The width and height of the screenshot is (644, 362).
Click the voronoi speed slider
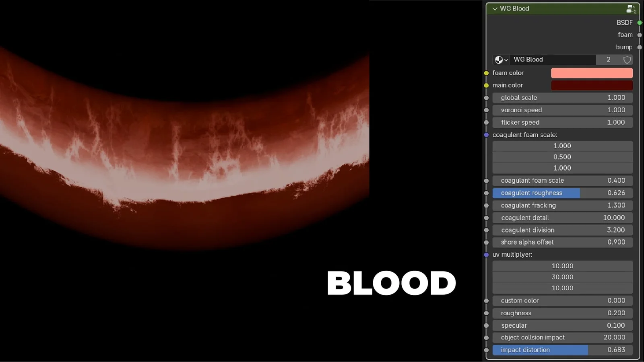(562, 110)
